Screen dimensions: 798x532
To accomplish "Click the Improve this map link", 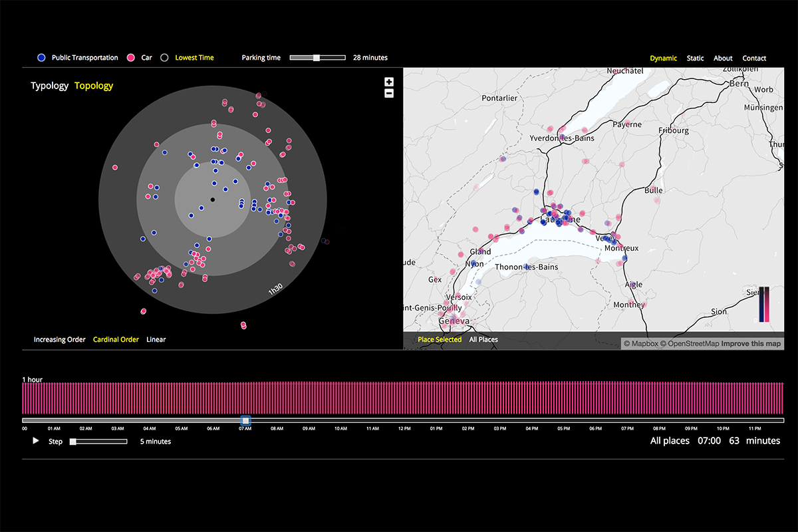I will pos(751,344).
